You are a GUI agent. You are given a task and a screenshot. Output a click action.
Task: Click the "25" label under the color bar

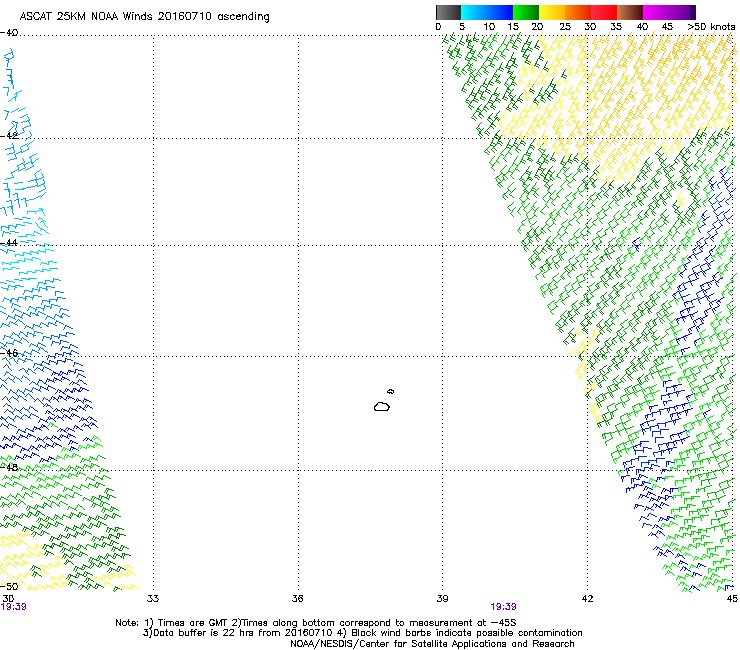[565, 27]
